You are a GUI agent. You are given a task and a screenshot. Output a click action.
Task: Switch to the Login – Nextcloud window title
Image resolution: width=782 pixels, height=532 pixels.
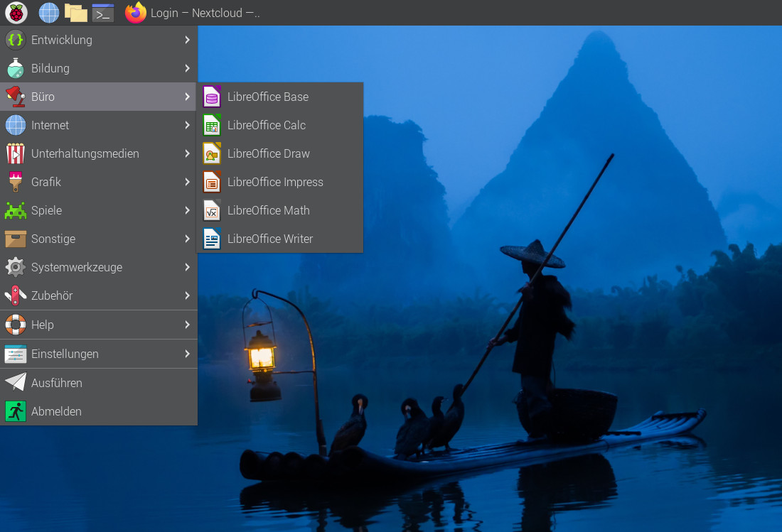pyautogui.click(x=205, y=13)
